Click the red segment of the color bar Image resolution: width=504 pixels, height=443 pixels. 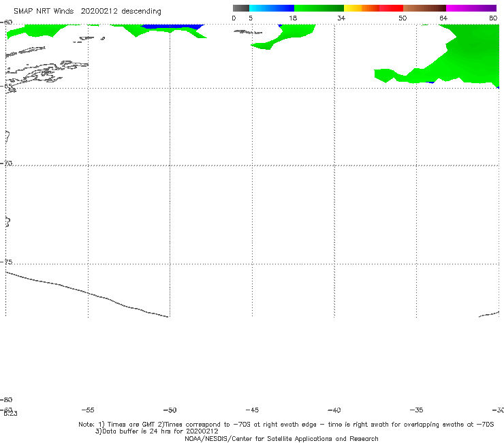point(391,8)
